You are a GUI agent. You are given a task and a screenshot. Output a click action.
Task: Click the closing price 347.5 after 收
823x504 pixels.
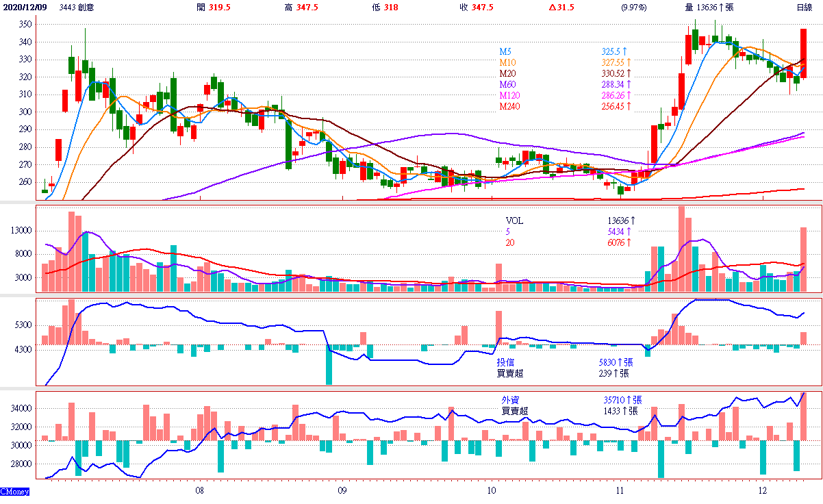[482, 8]
